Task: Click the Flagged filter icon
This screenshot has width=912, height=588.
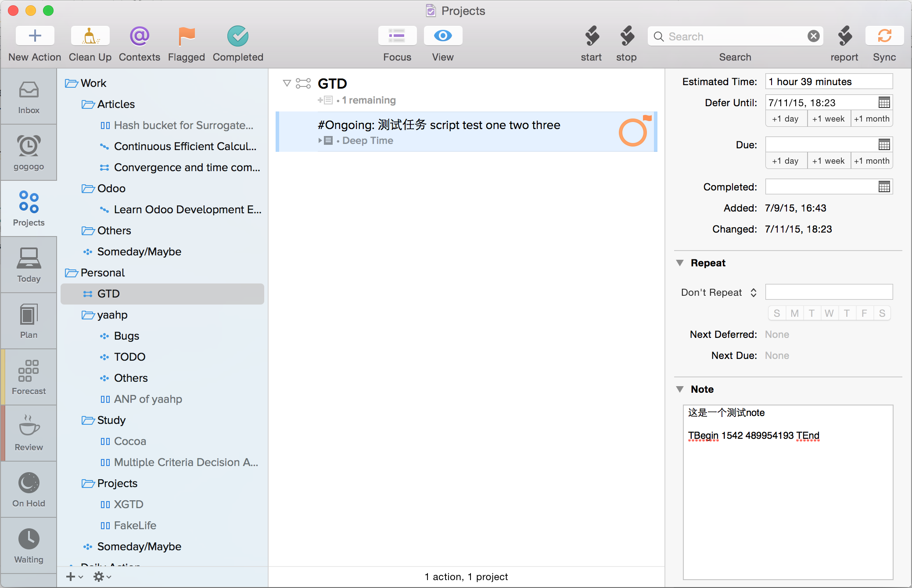Action: point(187,36)
